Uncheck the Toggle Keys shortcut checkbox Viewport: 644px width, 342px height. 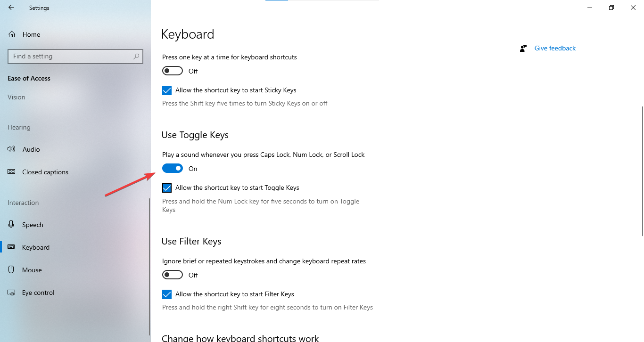(x=167, y=188)
